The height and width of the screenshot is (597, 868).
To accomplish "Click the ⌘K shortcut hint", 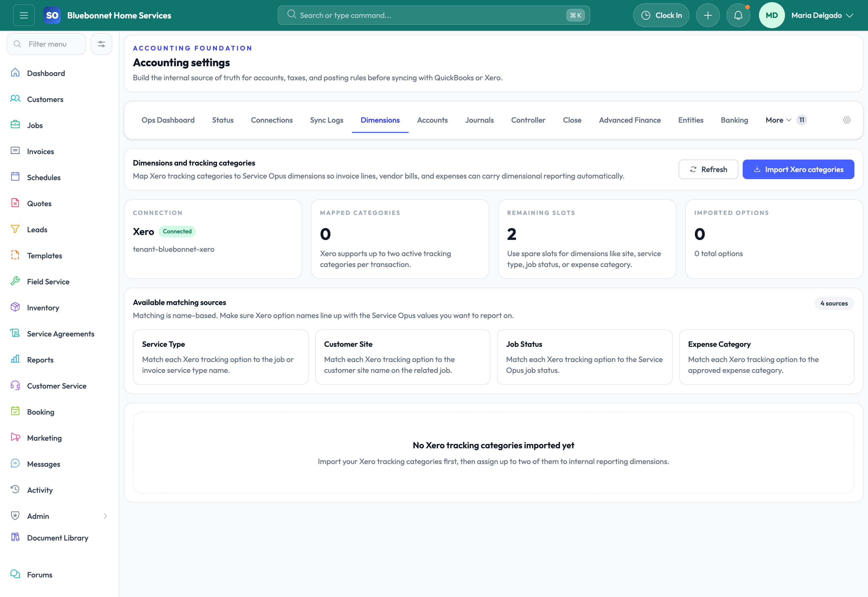I will (575, 15).
